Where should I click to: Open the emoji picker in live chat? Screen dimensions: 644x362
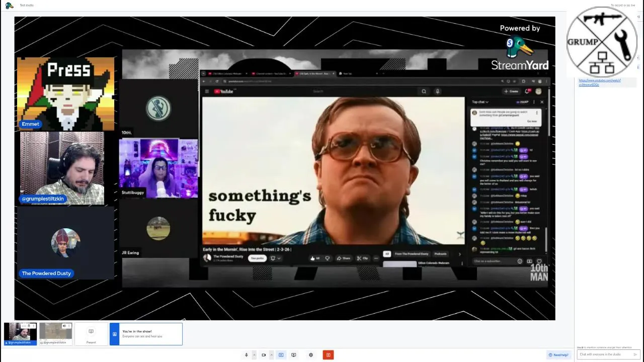coord(520,261)
